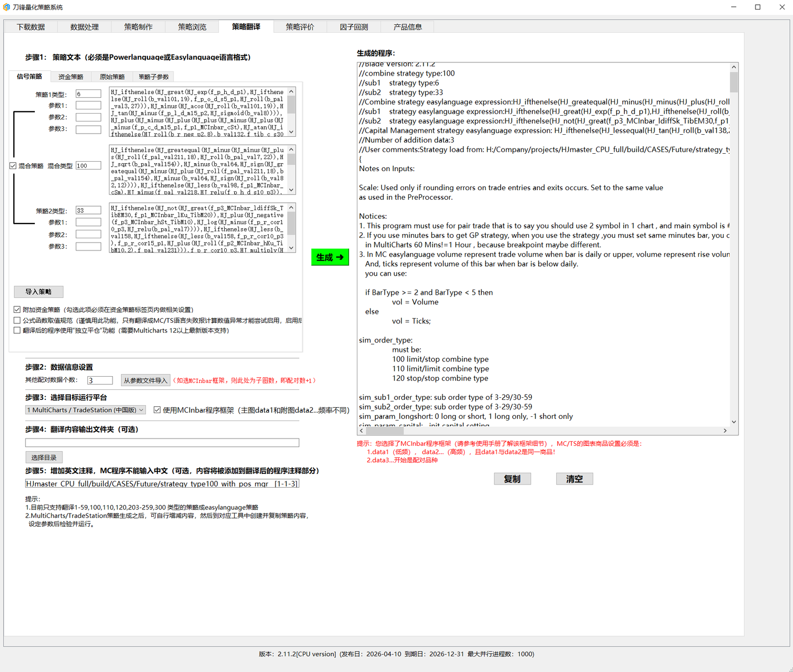Click down arrow of strategy 1 text scrollbar
This screenshot has width=793, height=672.
(291, 133)
